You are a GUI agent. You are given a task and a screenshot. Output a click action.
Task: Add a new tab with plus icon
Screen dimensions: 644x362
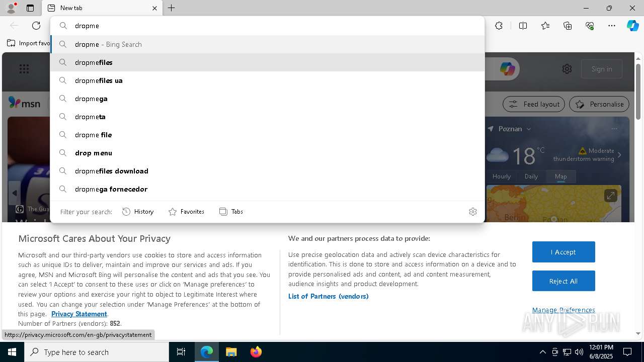172,8
